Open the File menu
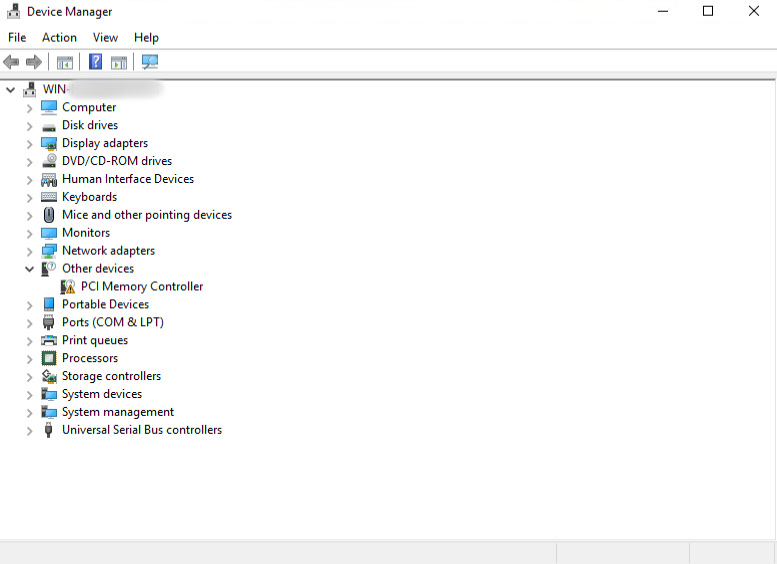This screenshot has width=777, height=564. [x=17, y=38]
